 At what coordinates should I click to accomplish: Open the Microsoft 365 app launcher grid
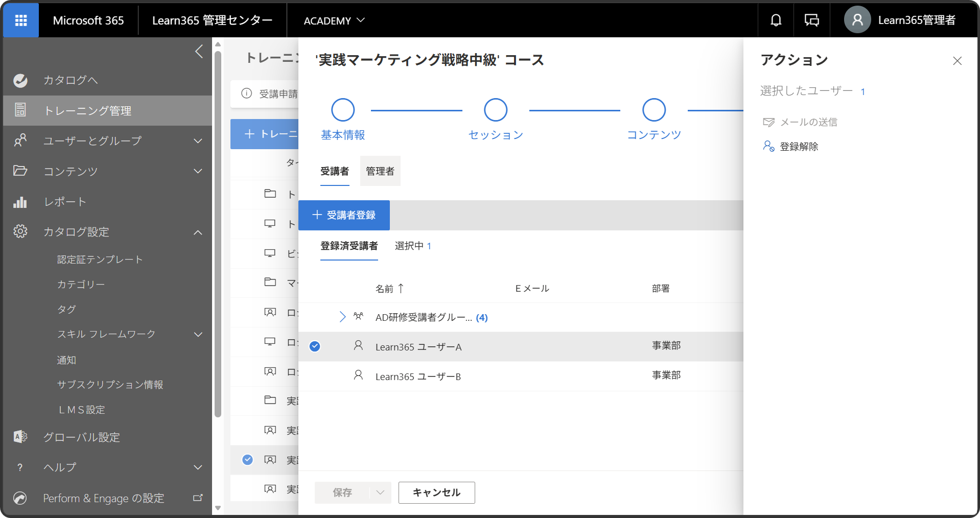tap(21, 20)
